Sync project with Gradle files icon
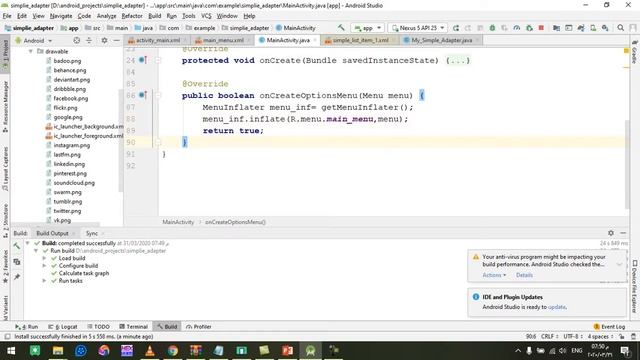 point(581,28)
